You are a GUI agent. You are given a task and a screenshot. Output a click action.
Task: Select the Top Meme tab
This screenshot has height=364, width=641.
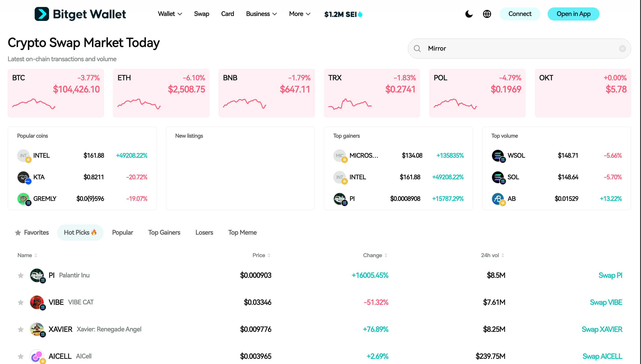[x=242, y=232]
